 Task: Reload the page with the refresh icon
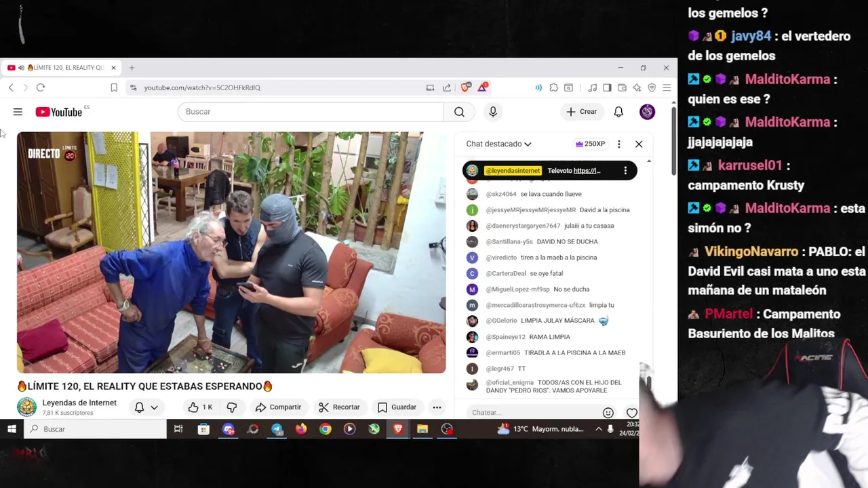[41, 87]
